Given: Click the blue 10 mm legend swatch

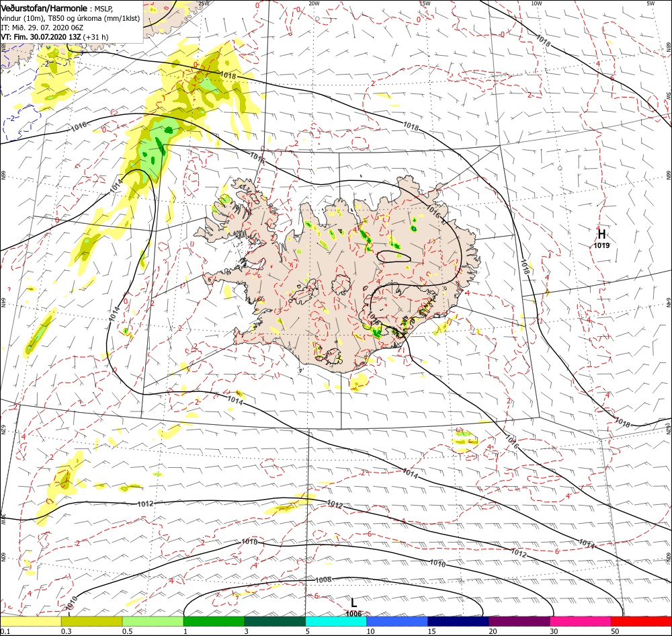Looking at the screenshot, I should pyautogui.click(x=397, y=621).
